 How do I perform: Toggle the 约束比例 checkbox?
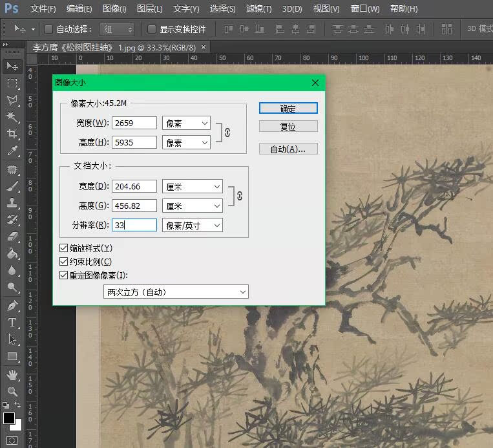(63, 262)
